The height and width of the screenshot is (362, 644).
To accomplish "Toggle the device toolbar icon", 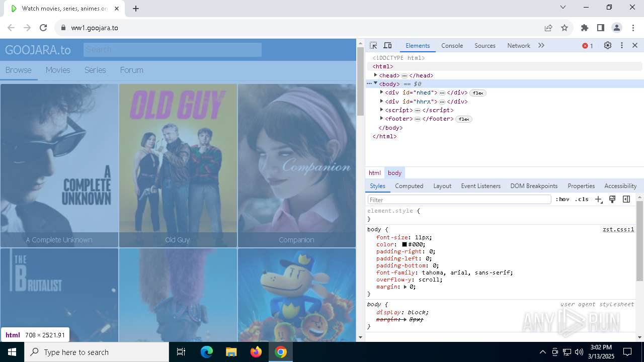I will (387, 45).
